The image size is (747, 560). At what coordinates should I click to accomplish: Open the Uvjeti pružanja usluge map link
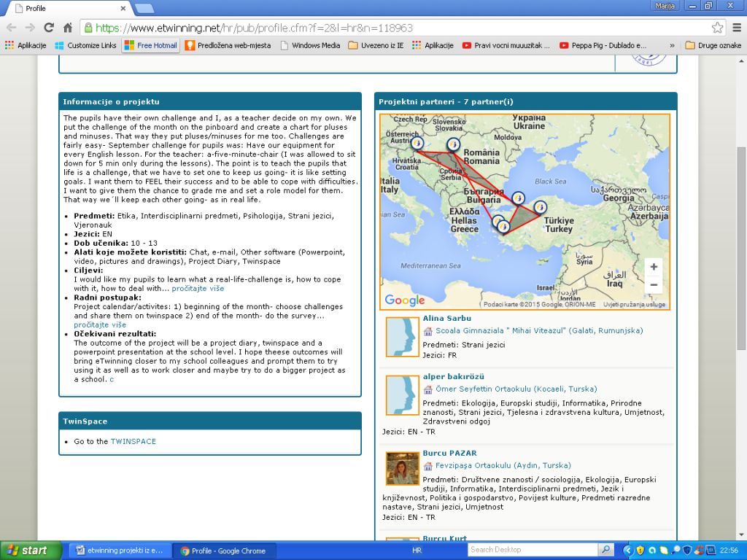(634, 304)
